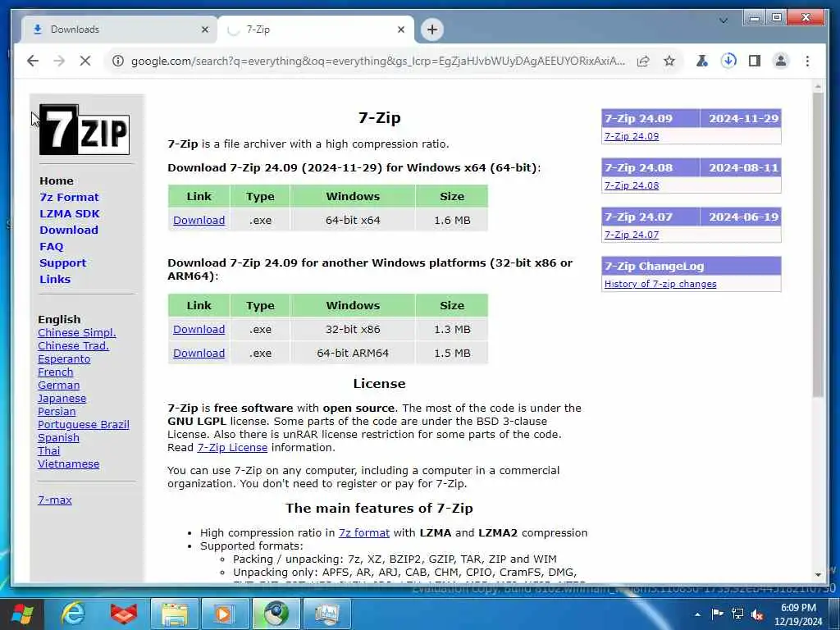Click the address bar URL field
This screenshot has height=630, width=840.
[x=377, y=61]
